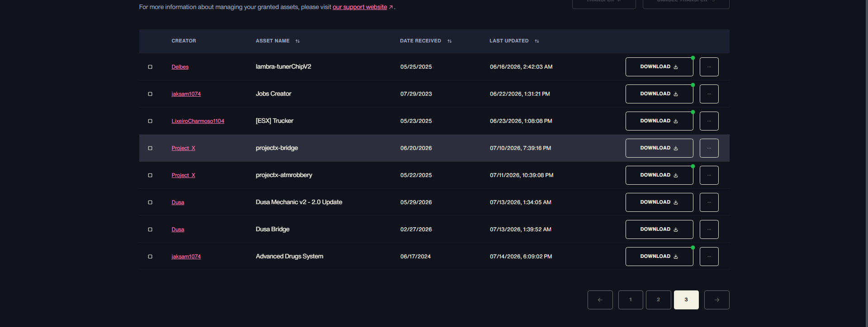This screenshot has width=868, height=327.
Task: Click the projectx-atmrobbery asset name
Action: coord(284,175)
